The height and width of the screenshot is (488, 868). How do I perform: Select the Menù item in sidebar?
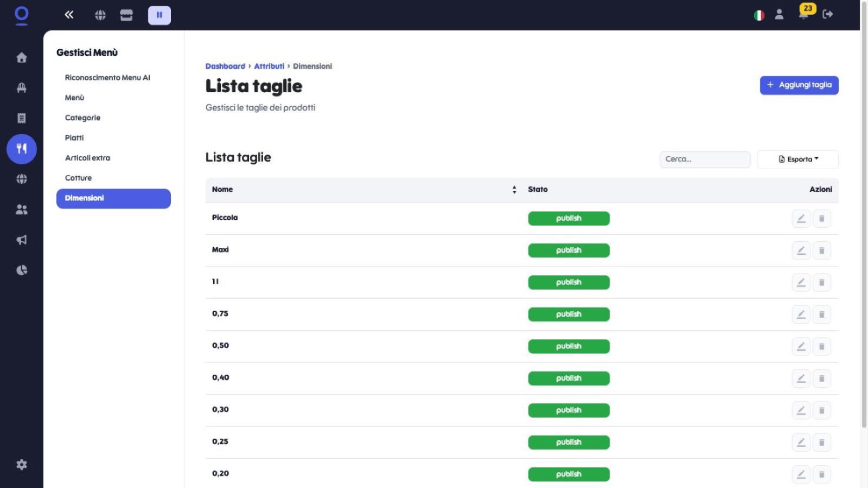click(x=74, y=98)
